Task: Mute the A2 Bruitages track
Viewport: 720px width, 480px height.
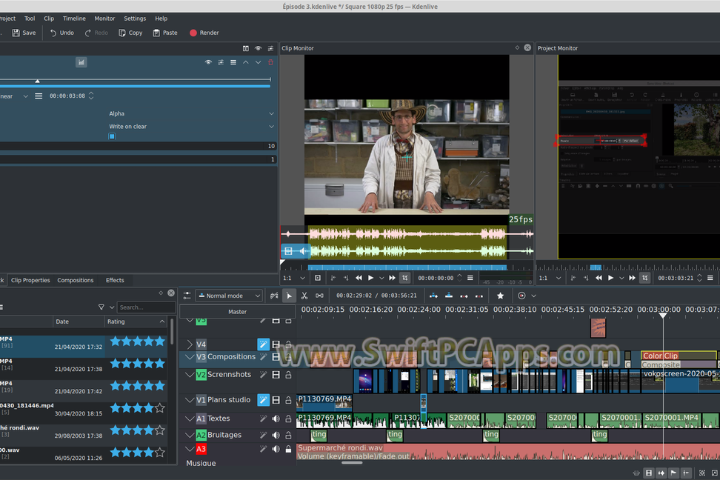Action: pos(276,435)
